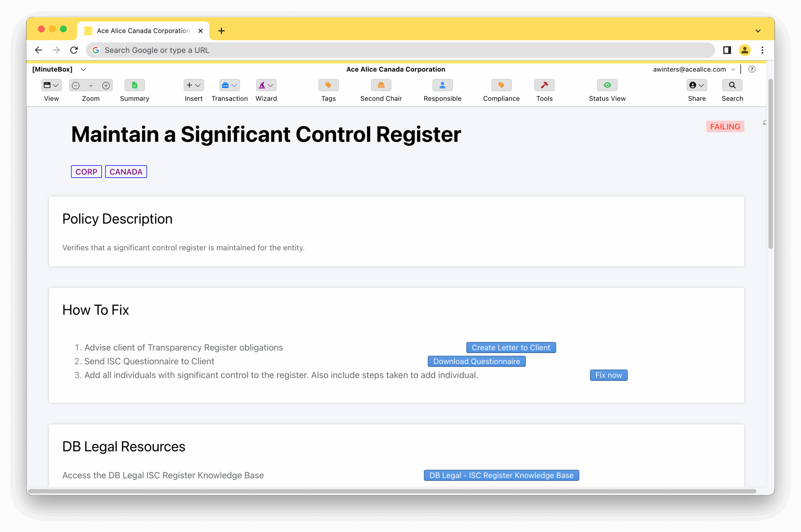The width and height of the screenshot is (801, 532).
Task: Click Create Letter to Client button
Action: click(x=510, y=347)
